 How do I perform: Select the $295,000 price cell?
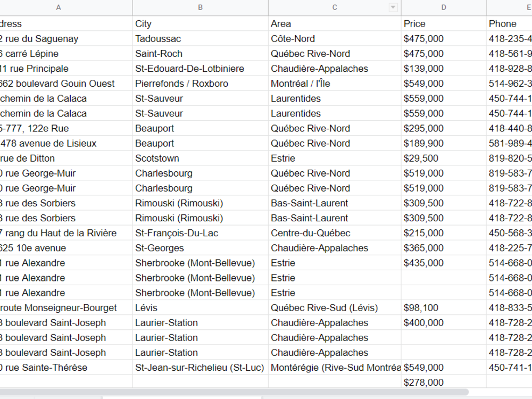pyautogui.click(x=444, y=128)
